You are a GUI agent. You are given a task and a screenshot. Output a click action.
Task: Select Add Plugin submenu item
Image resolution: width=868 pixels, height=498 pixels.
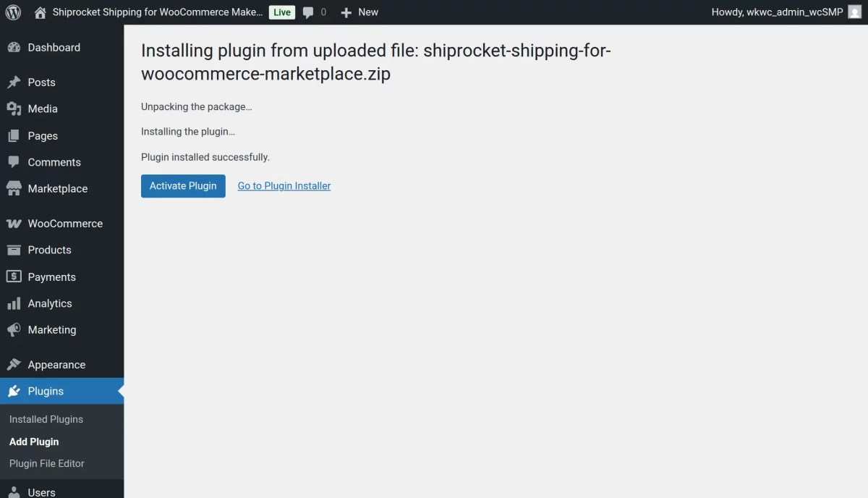pyautogui.click(x=34, y=442)
